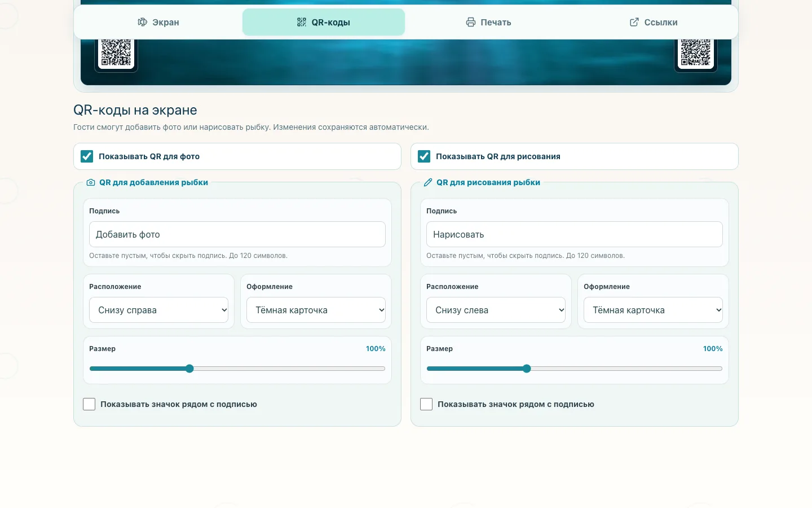Click the camera icon beside QR для добавления рыбки
Viewport: 812px width, 508px height.
(91, 182)
